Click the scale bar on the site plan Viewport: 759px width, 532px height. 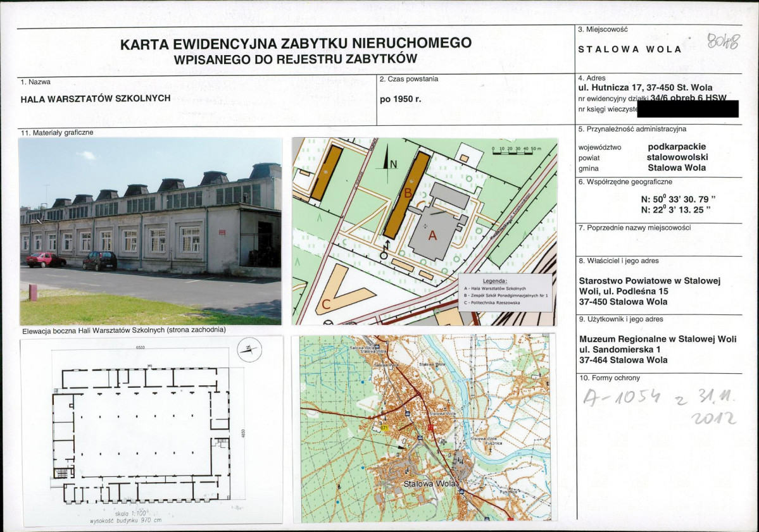tap(517, 151)
